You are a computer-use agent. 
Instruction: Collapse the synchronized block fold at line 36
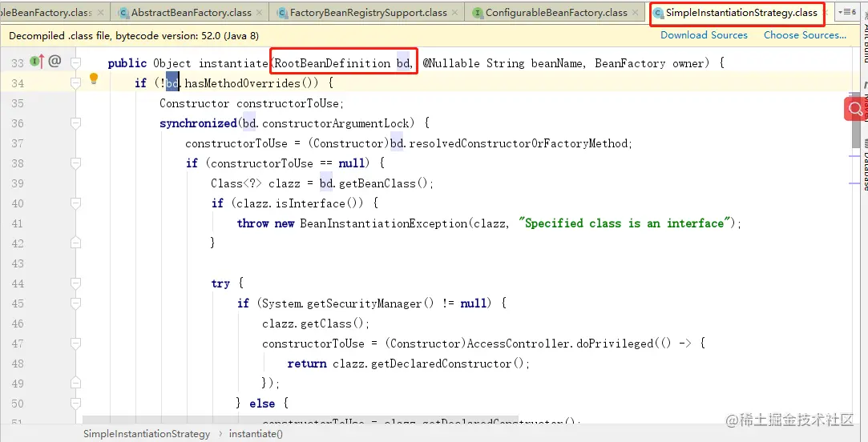click(76, 123)
